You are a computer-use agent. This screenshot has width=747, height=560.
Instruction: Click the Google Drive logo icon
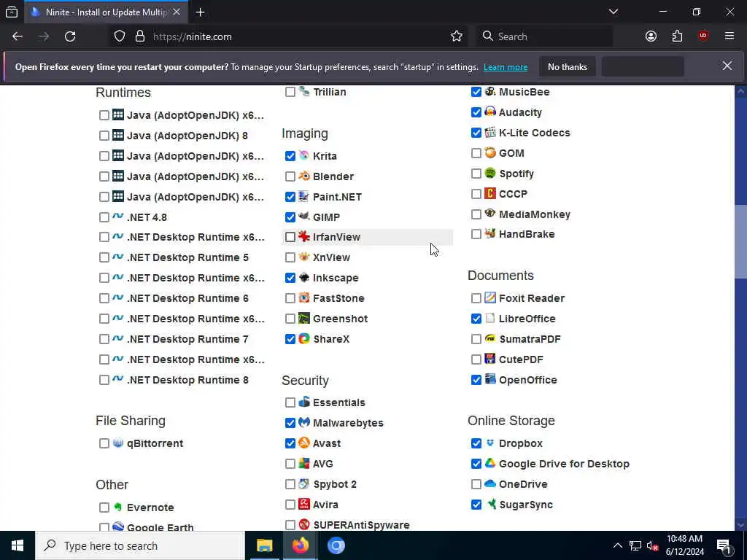point(490,463)
